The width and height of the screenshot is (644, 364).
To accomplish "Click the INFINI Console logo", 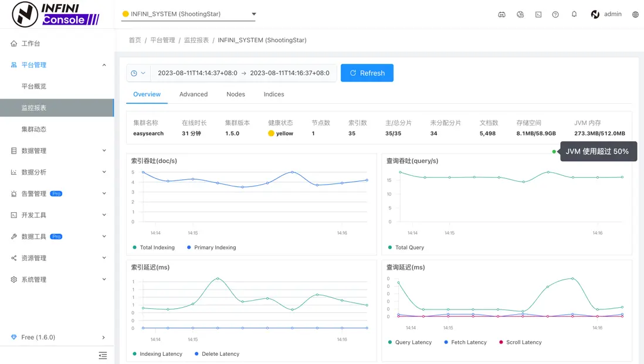I will pos(56,14).
